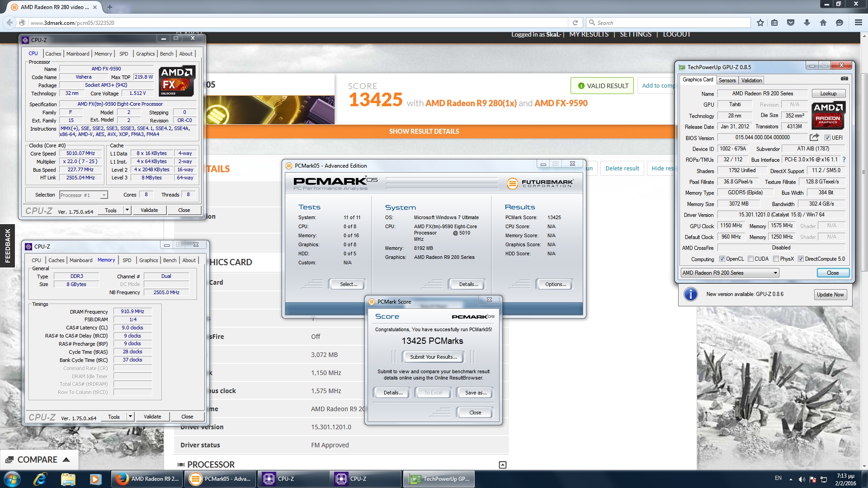Open the Processor #1 selection dropdown
Screen dimensions: 868x488
(84, 195)
